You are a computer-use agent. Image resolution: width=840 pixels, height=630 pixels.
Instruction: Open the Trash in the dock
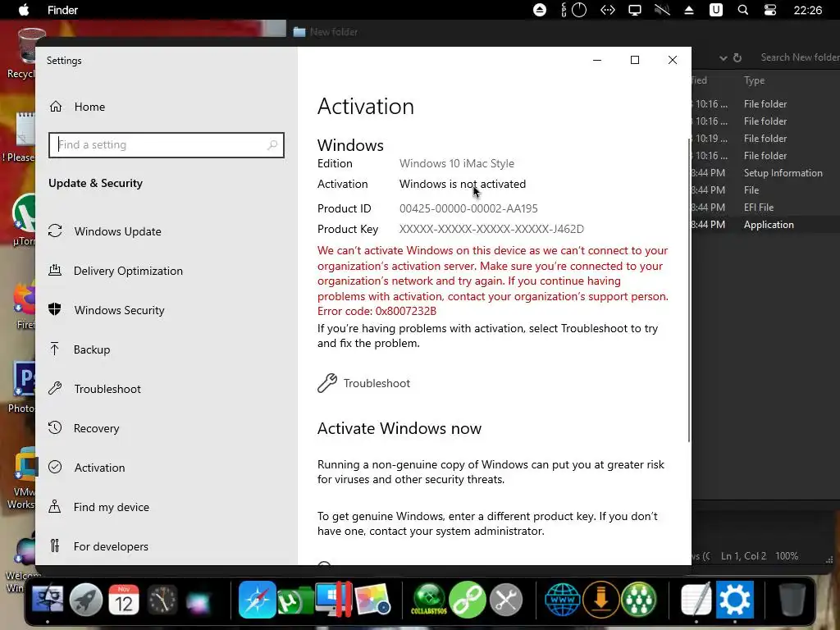(x=792, y=599)
